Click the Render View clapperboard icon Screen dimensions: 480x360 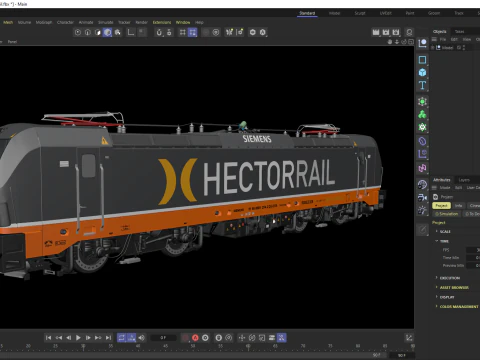tap(376, 32)
